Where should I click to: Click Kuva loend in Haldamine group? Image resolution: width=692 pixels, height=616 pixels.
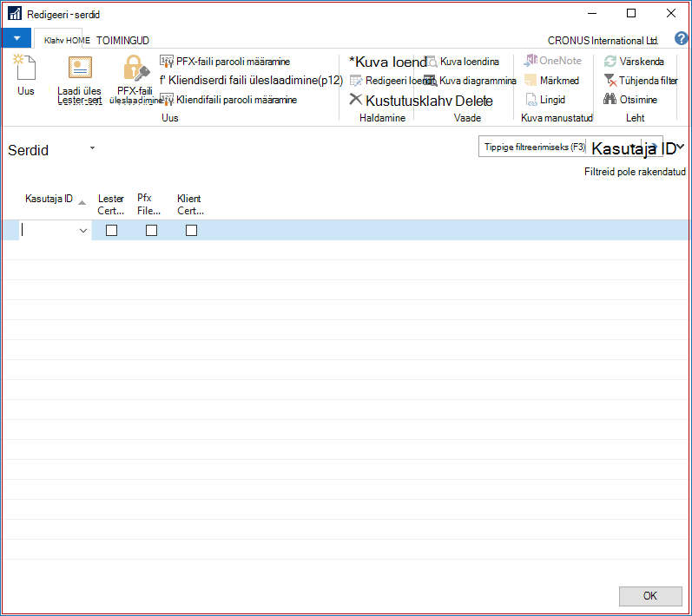point(387,62)
